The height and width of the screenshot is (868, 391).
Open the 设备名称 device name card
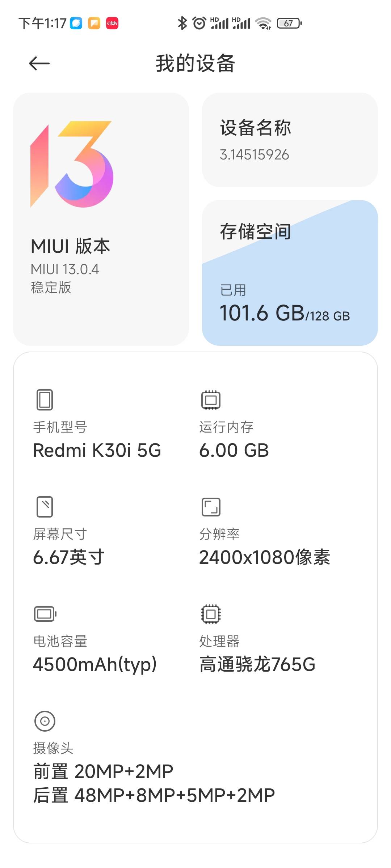click(290, 140)
